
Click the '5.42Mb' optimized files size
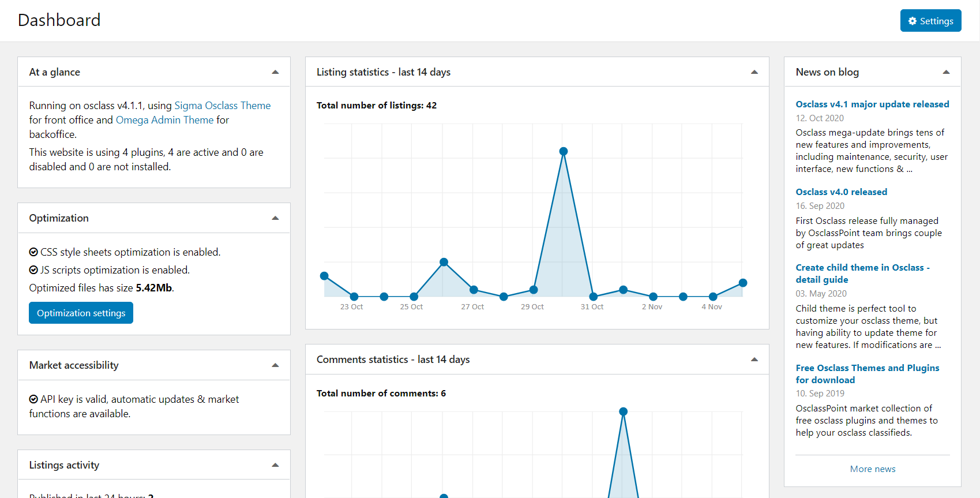[153, 288]
